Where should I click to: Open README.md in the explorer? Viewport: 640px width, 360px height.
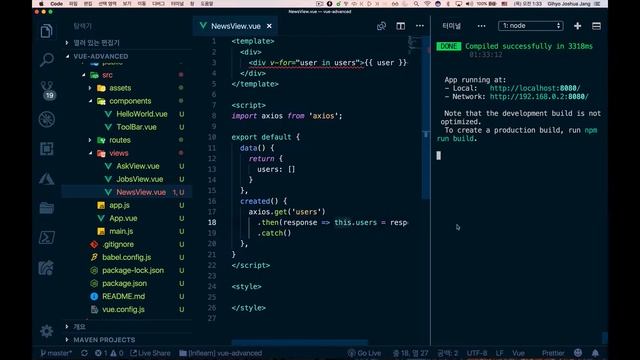pyautogui.click(x=123, y=297)
